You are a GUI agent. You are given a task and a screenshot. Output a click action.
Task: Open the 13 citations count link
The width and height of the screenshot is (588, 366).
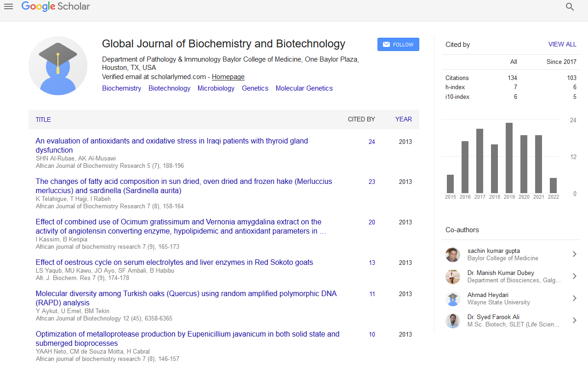click(x=372, y=263)
